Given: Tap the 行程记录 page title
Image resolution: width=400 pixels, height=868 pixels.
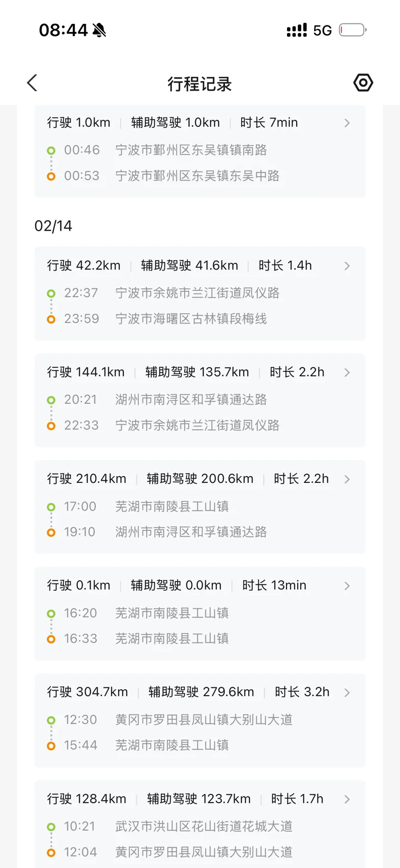Looking at the screenshot, I should click(x=199, y=84).
